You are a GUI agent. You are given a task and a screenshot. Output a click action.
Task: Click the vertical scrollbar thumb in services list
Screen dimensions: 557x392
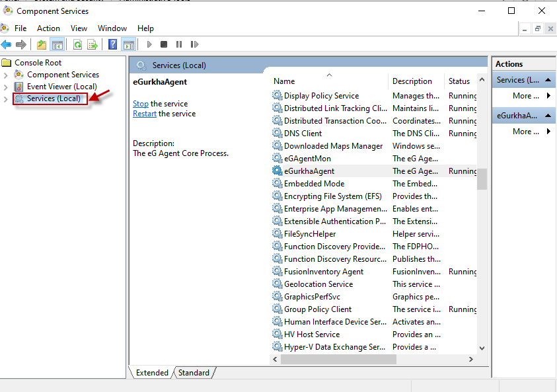[482, 179]
